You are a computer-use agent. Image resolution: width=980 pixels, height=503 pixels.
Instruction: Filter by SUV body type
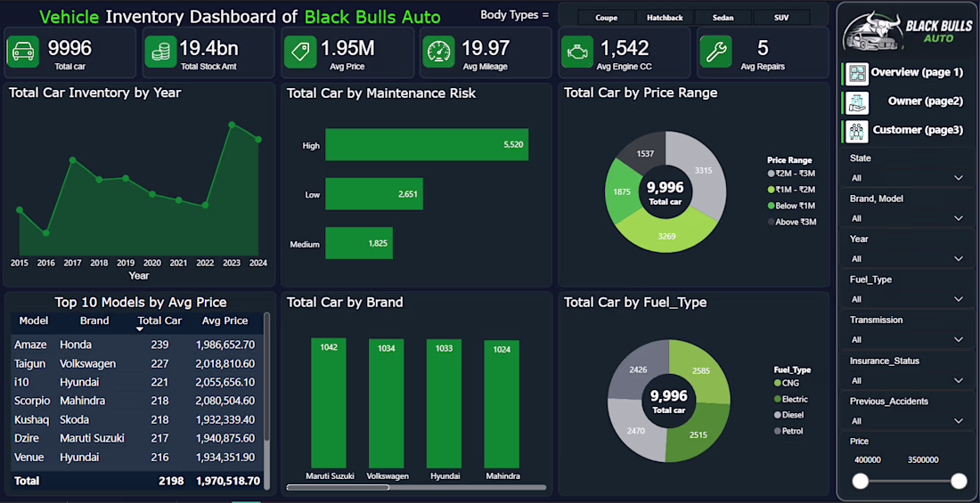tap(781, 18)
